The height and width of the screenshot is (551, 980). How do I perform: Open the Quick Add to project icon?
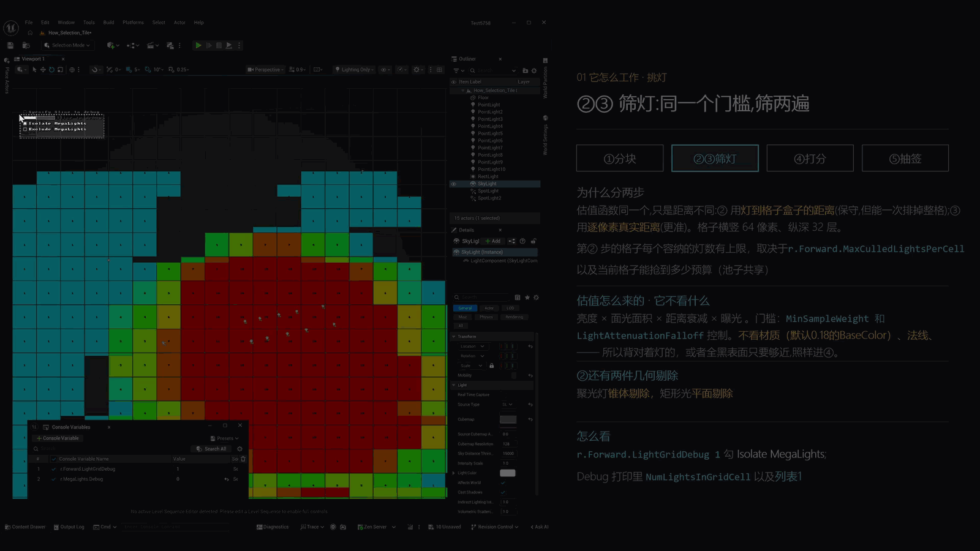[x=112, y=45]
